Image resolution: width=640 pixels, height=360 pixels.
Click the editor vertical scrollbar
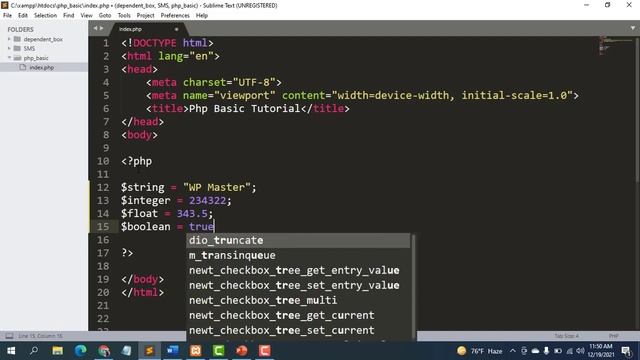[637, 109]
